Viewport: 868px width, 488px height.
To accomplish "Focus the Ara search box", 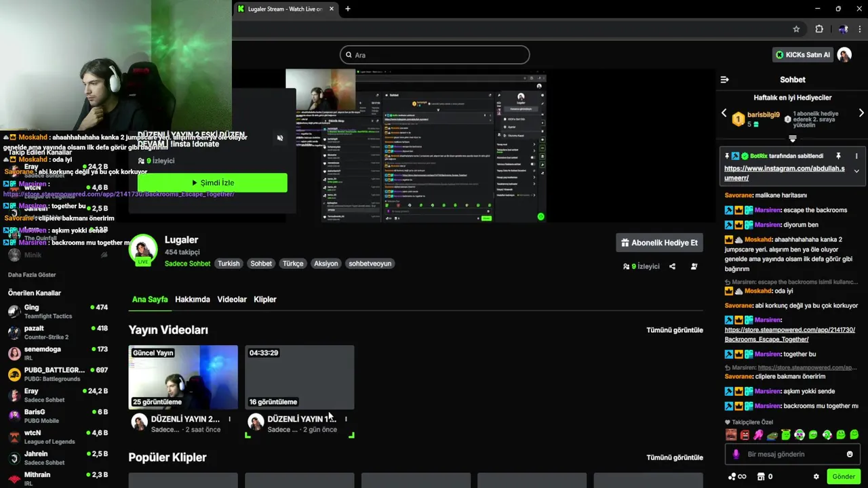I will pos(435,55).
